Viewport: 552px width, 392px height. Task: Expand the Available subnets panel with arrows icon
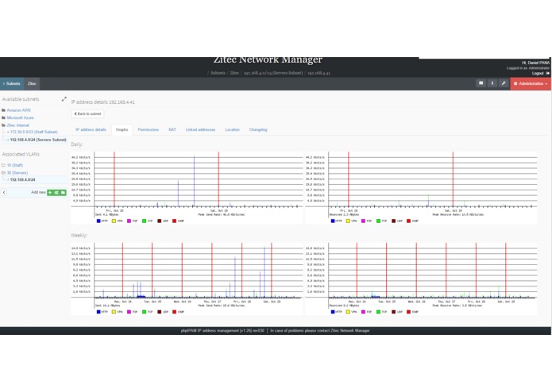click(x=64, y=99)
